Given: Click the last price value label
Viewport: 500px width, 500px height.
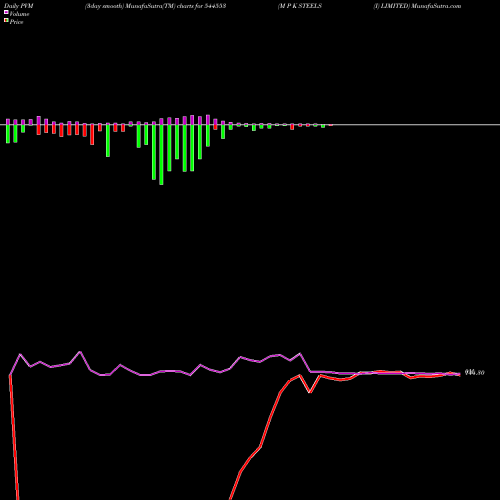Looking at the screenshot, I should pos(474,372).
